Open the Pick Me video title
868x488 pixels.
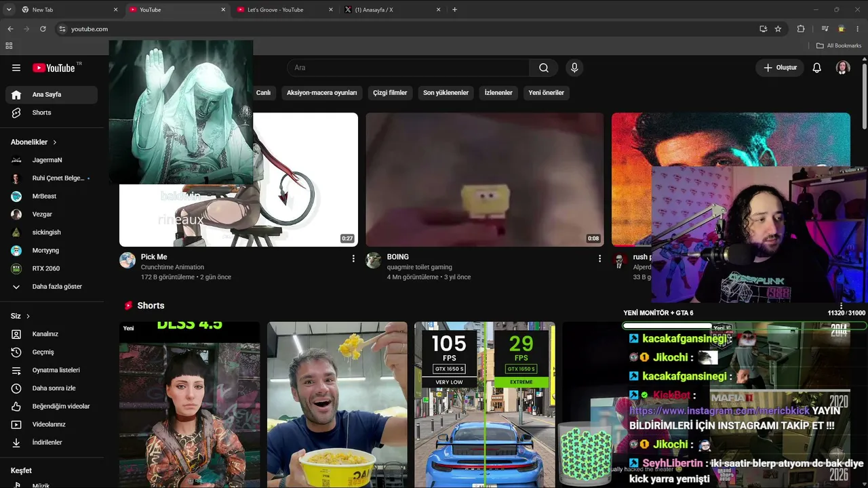154,257
